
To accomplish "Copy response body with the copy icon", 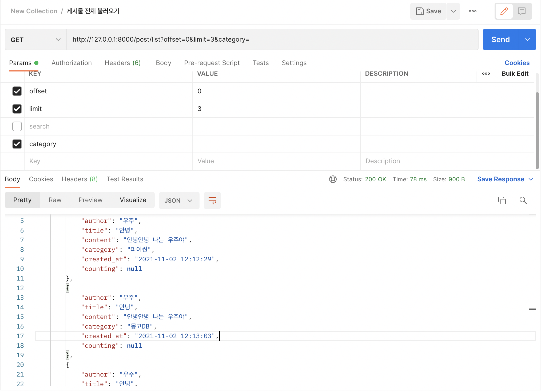I will 502,201.
